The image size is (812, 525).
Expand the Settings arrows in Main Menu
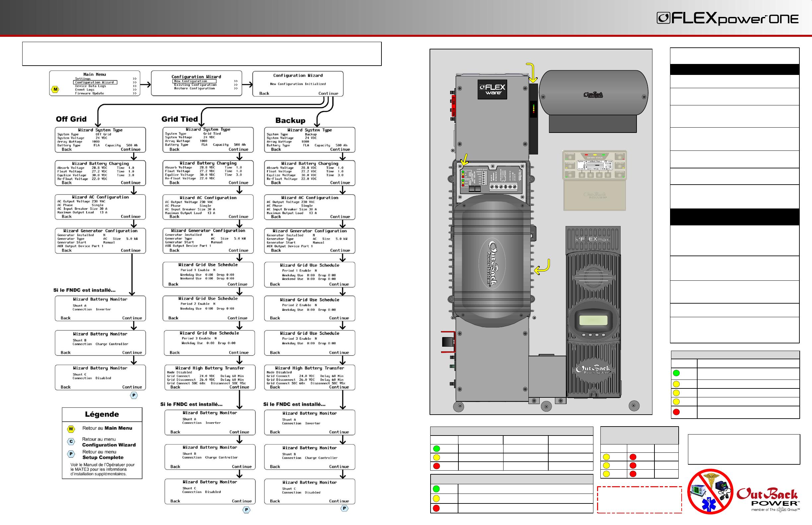click(x=135, y=79)
